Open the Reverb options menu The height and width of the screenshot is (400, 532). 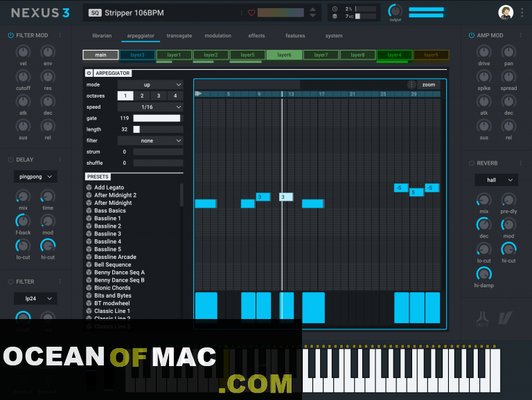pos(520,163)
